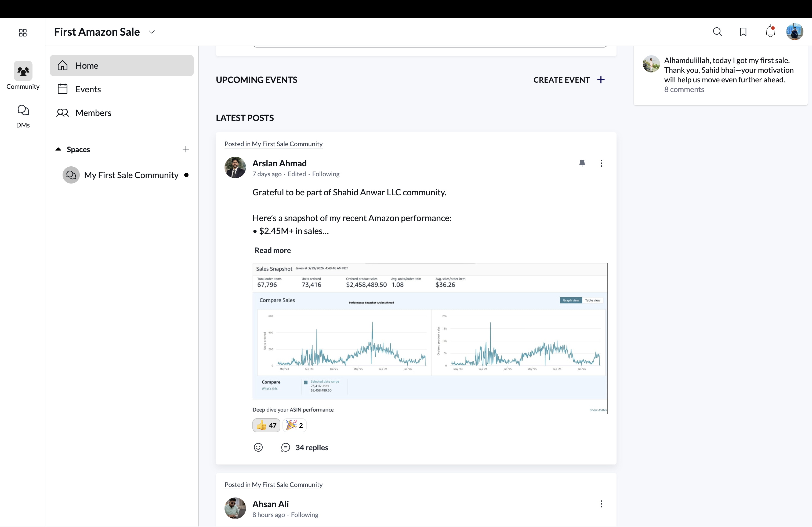
Task: Click the plus icon beside Spaces
Action: 186,149
